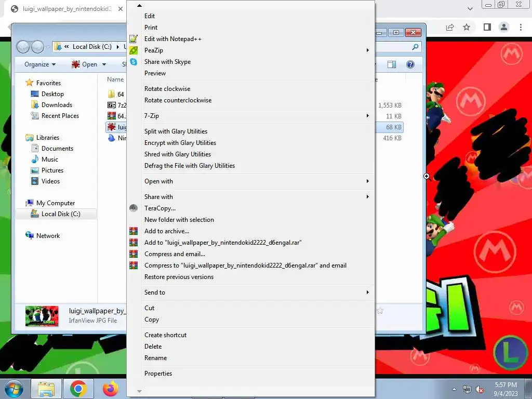Screen dimensions: 532x399
Task: Choose Edit from the context menu
Action: (150, 16)
